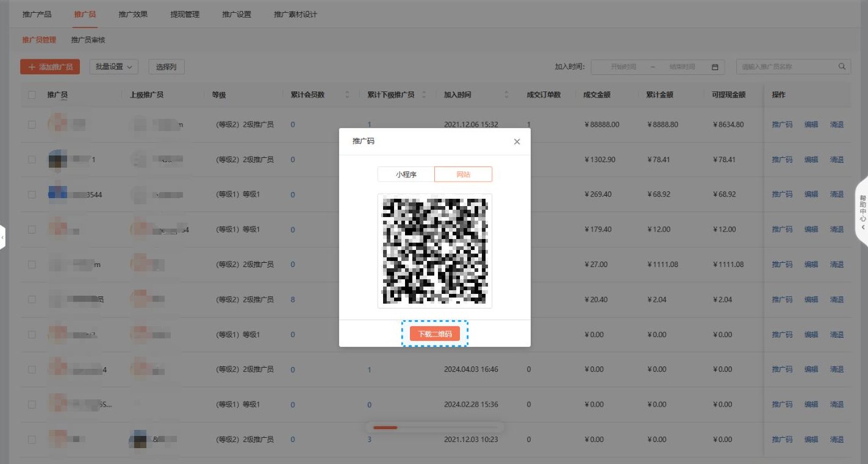Check the row with ¥269.40 成交金额
Screen dimensions: 868x464
(x=32, y=195)
